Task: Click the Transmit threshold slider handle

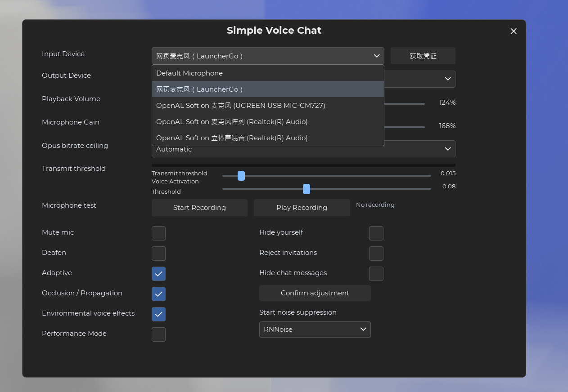Action: [241, 176]
